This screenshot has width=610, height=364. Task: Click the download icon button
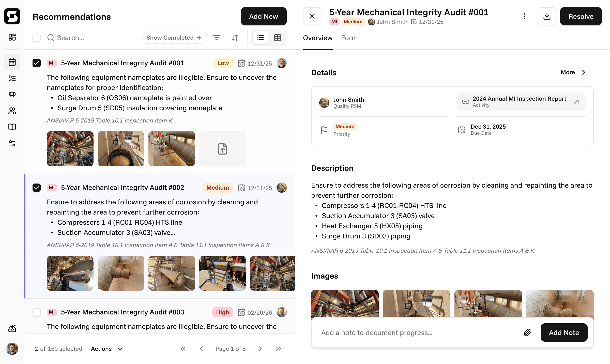coord(547,17)
